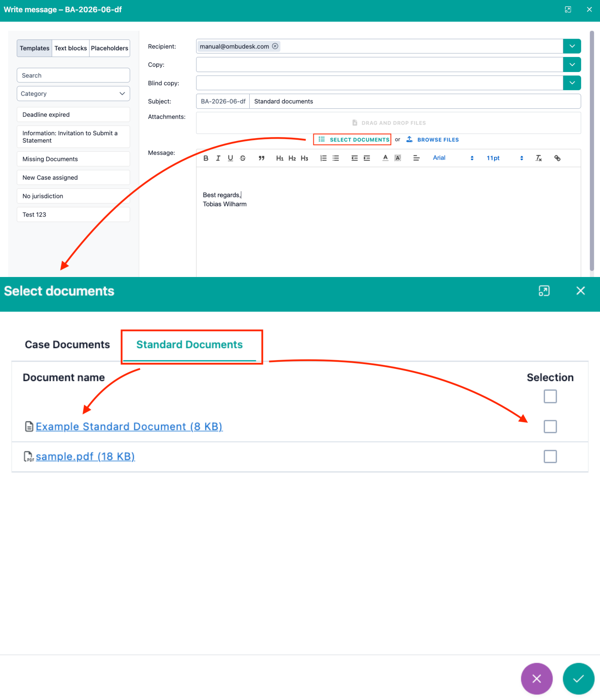Open the Arial font family dropdown

pos(453,158)
